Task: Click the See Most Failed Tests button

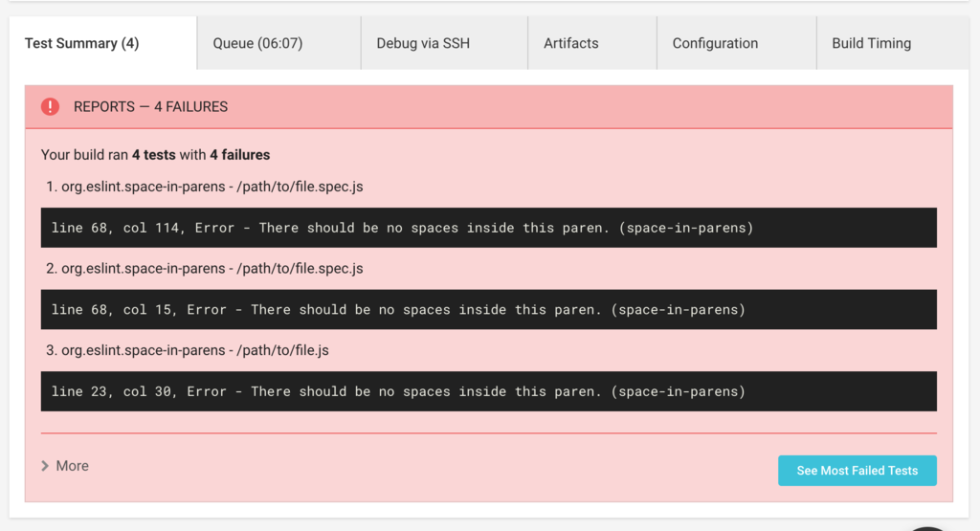Action: (857, 471)
